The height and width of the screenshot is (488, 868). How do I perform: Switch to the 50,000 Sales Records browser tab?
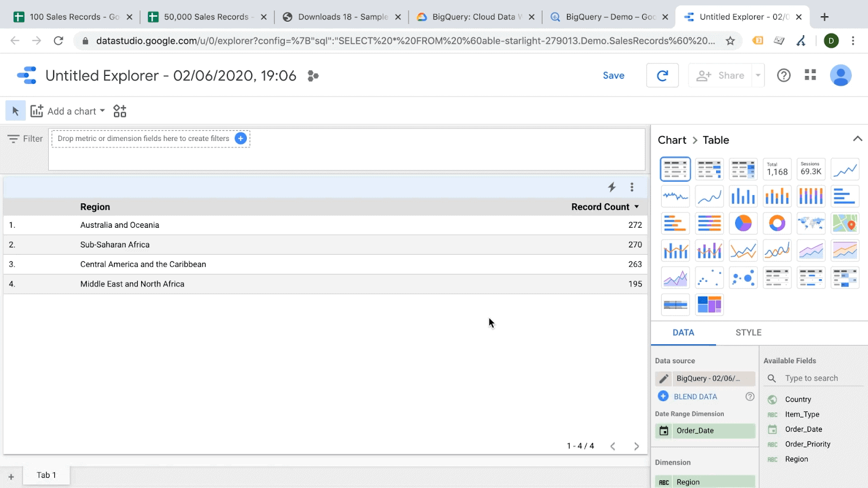201,16
